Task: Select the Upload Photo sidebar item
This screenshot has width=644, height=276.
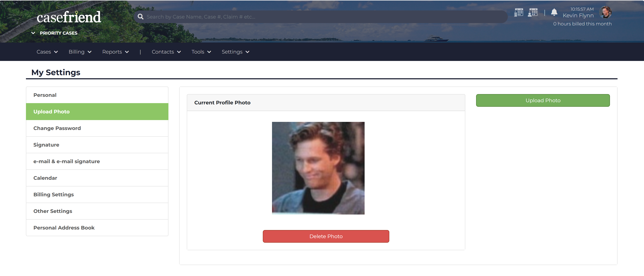Action: [97, 112]
